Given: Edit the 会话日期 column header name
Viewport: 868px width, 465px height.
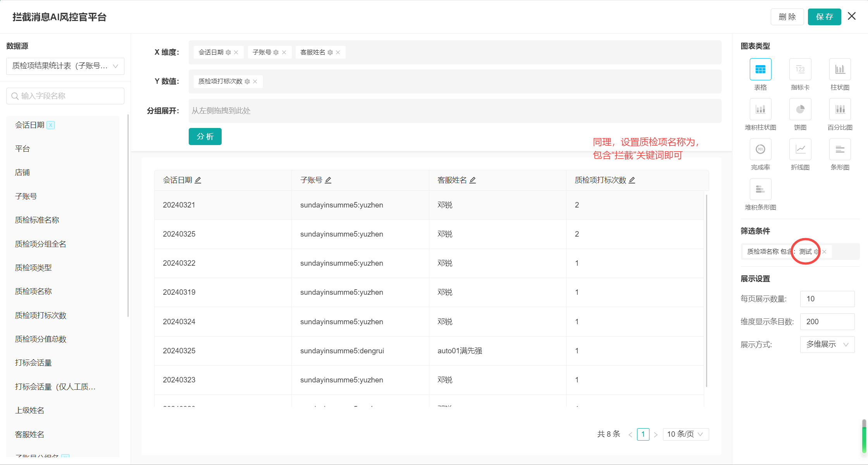Looking at the screenshot, I should pyautogui.click(x=198, y=180).
